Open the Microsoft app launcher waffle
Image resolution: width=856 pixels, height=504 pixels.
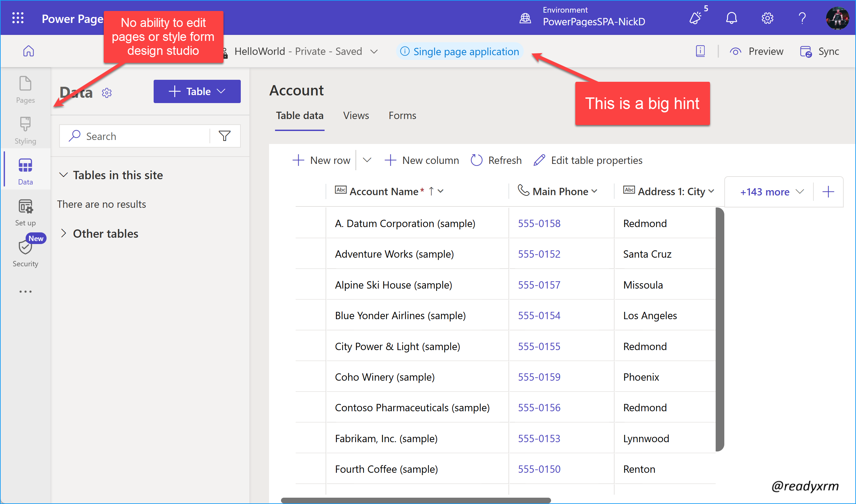(18, 18)
